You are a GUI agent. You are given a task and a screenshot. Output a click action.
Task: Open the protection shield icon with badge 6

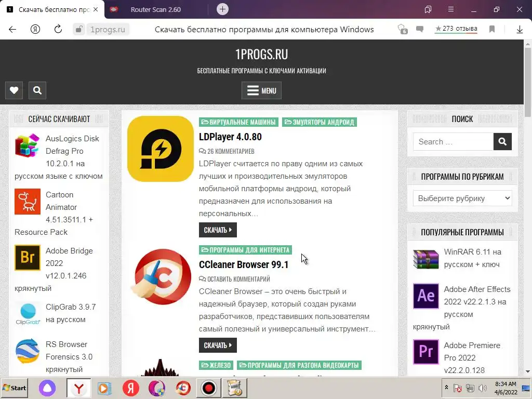(403, 29)
